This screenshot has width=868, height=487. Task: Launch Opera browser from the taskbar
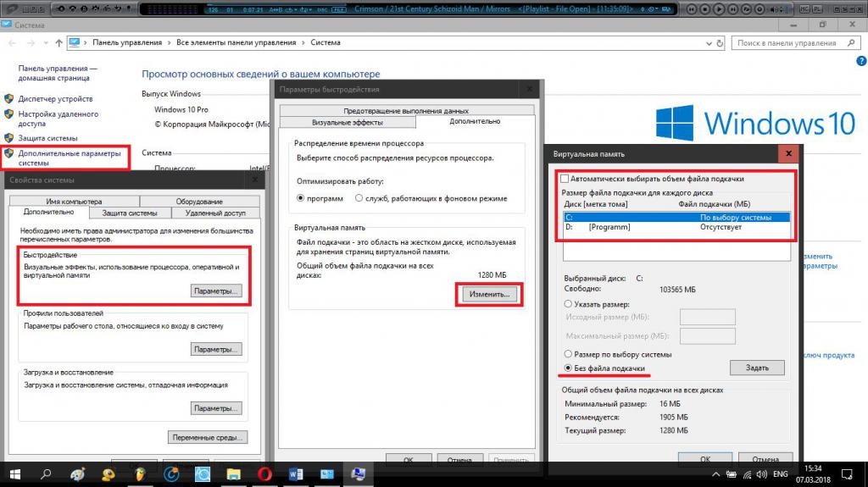tap(264, 474)
